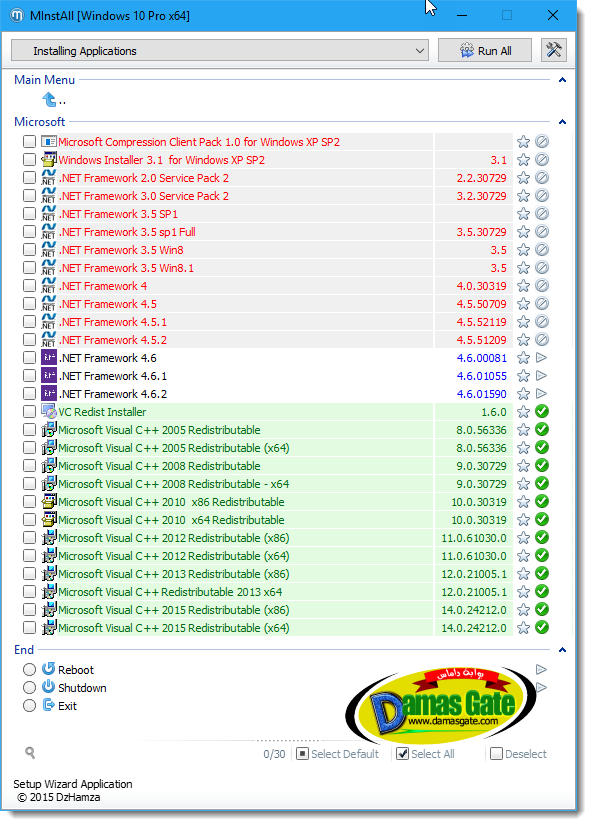Star the .NET Framework 4.5.2 row
The width and height of the screenshot is (592, 826).
pyautogui.click(x=523, y=340)
